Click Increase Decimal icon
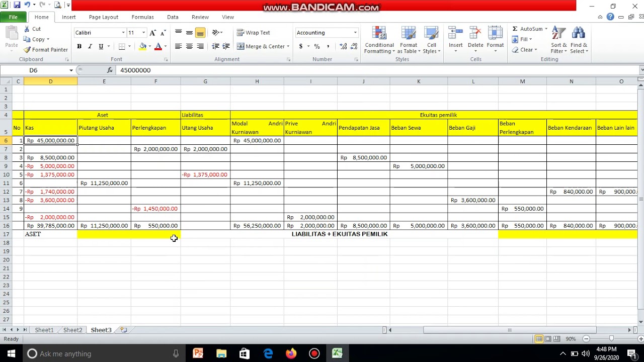The image size is (644, 362). pyautogui.click(x=343, y=46)
